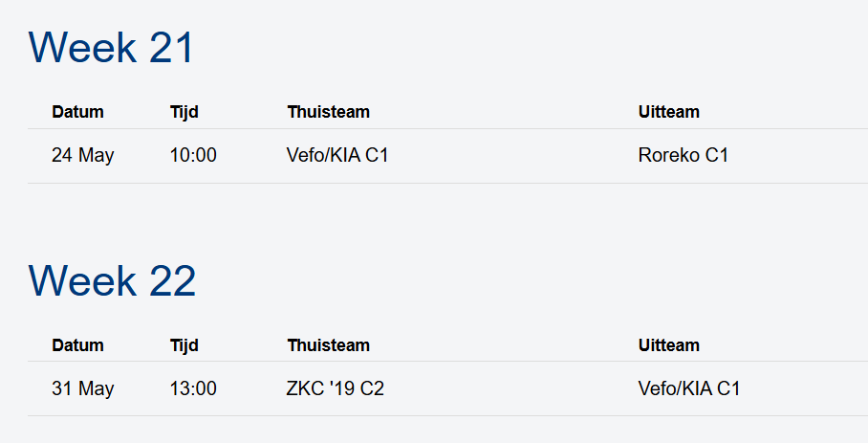Select Datum column header under Week 22

pos(77,345)
